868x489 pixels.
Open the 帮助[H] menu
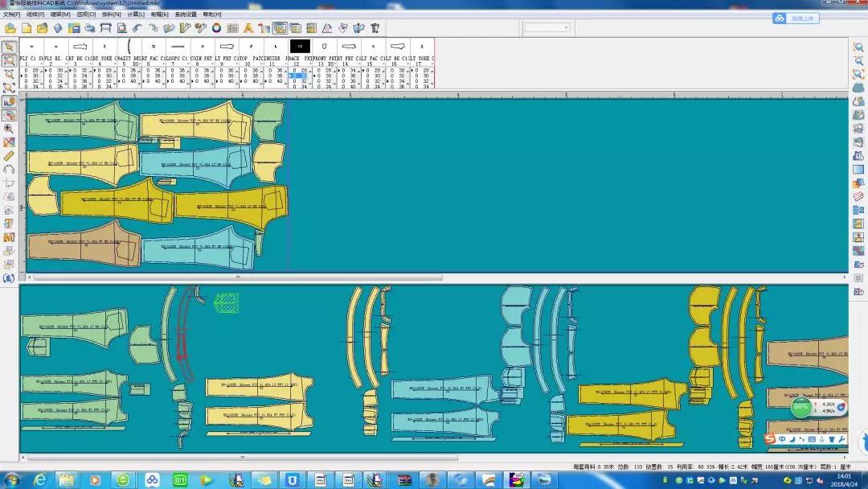click(x=212, y=14)
